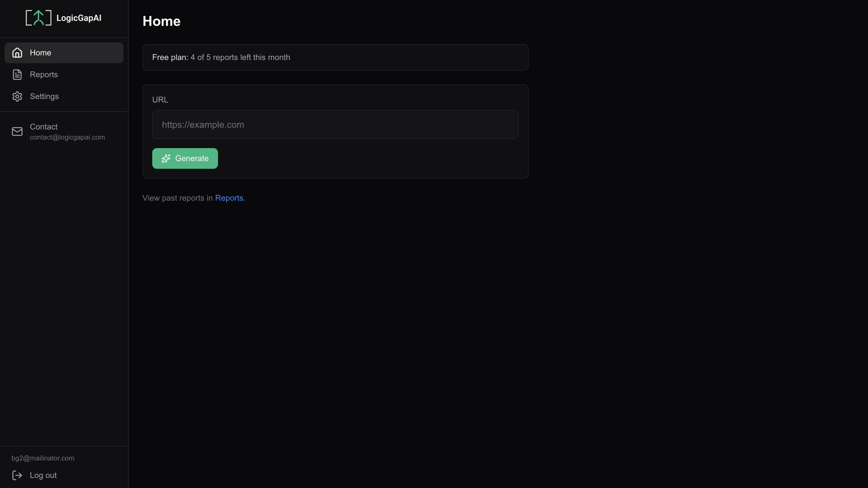Click the Log out arrow icon
This screenshot has height=488, width=868.
coord(17,475)
